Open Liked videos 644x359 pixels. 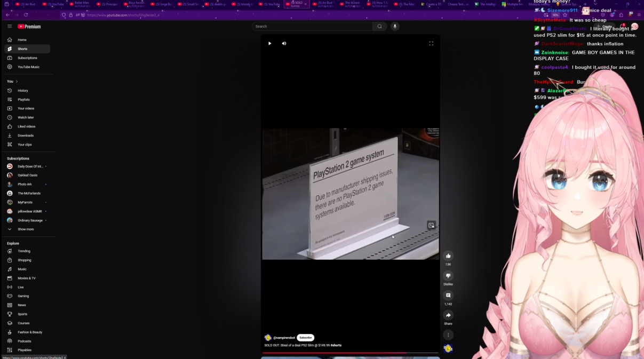[x=27, y=127]
